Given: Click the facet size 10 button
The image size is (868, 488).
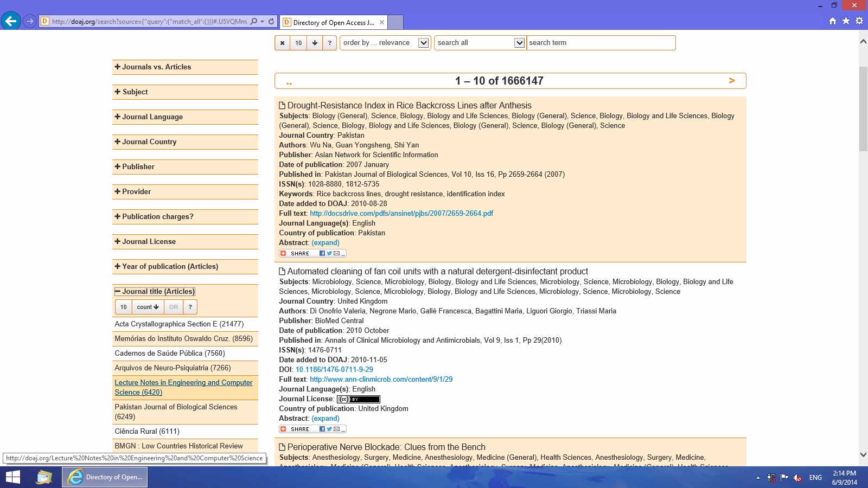Looking at the screenshot, I should point(123,307).
